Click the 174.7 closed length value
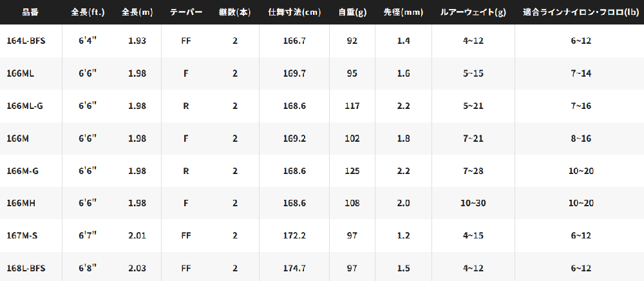 [x=294, y=268]
